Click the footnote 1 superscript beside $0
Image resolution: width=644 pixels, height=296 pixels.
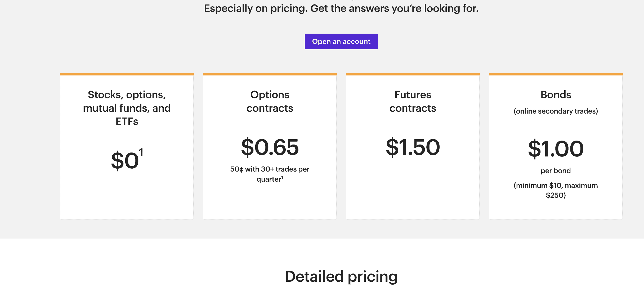tap(141, 153)
